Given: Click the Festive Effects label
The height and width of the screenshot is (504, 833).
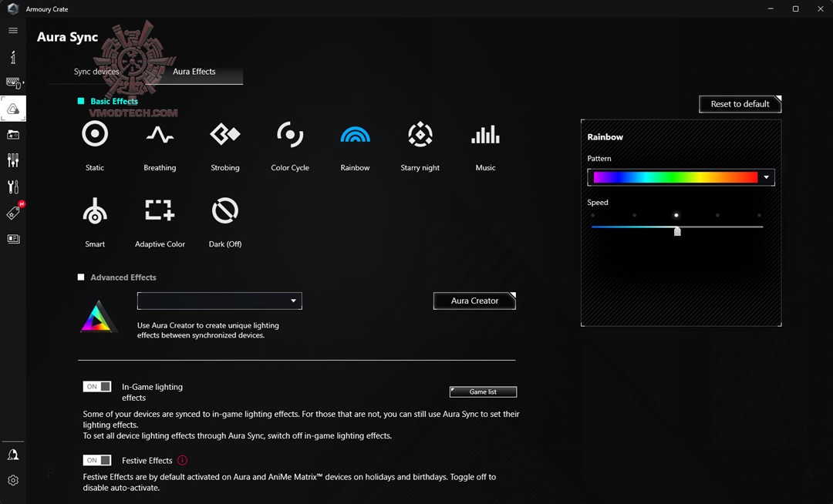Looking at the screenshot, I should 147,461.
